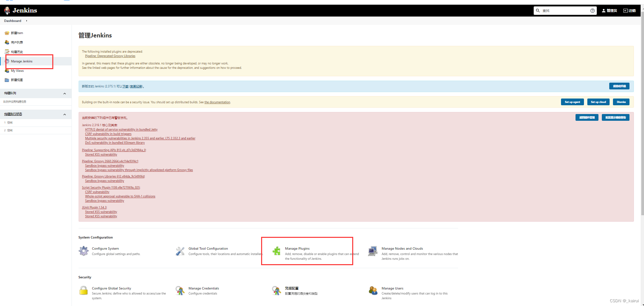Image resolution: width=644 pixels, height=306 pixels.
Task: Click the 下载 link for new Jenkins version
Action: (125, 86)
